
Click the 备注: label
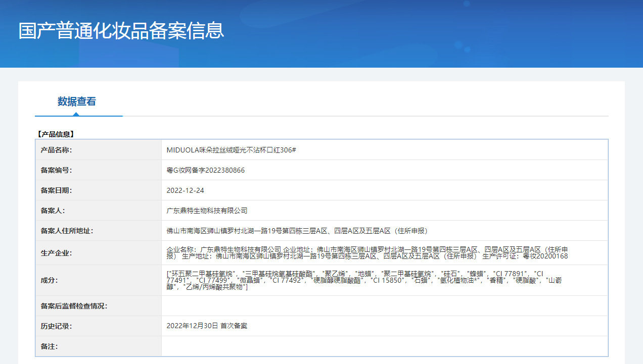[50, 346]
